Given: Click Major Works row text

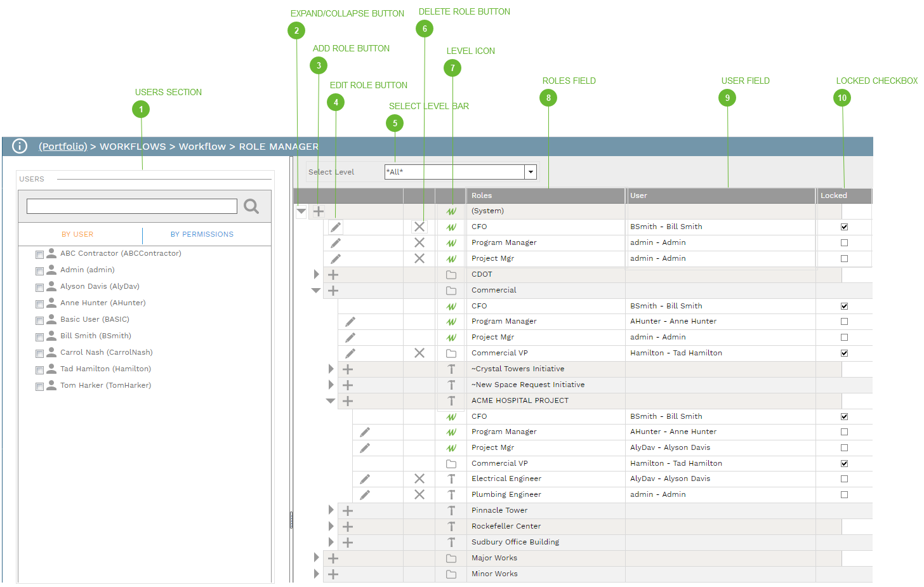Looking at the screenshot, I should (x=494, y=558).
